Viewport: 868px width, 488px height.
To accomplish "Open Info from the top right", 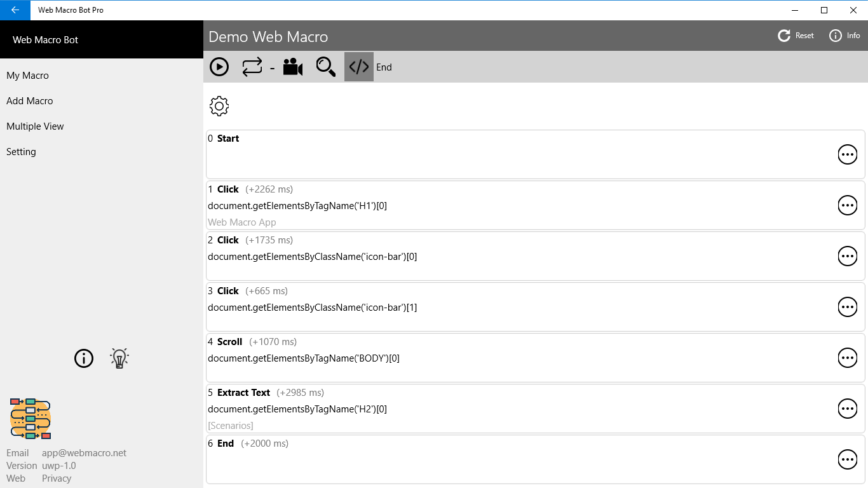I will [844, 36].
